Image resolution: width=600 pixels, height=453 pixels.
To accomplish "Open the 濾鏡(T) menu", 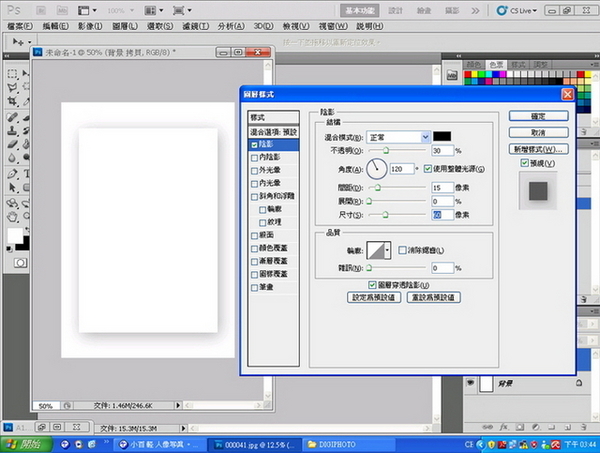I will (x=196, y=26).
